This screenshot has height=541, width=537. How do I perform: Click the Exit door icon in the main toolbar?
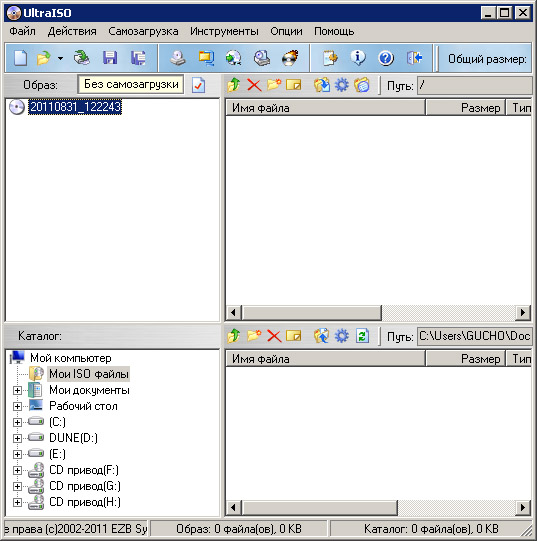pyautogui.click(x=414, y=58)
